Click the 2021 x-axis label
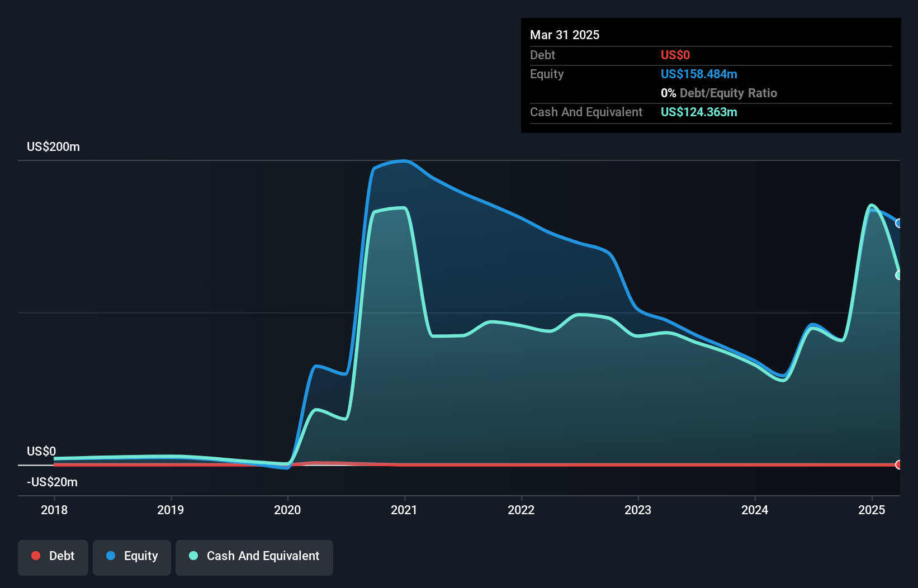Screen dimensions: 918x588 click(404, 510)
